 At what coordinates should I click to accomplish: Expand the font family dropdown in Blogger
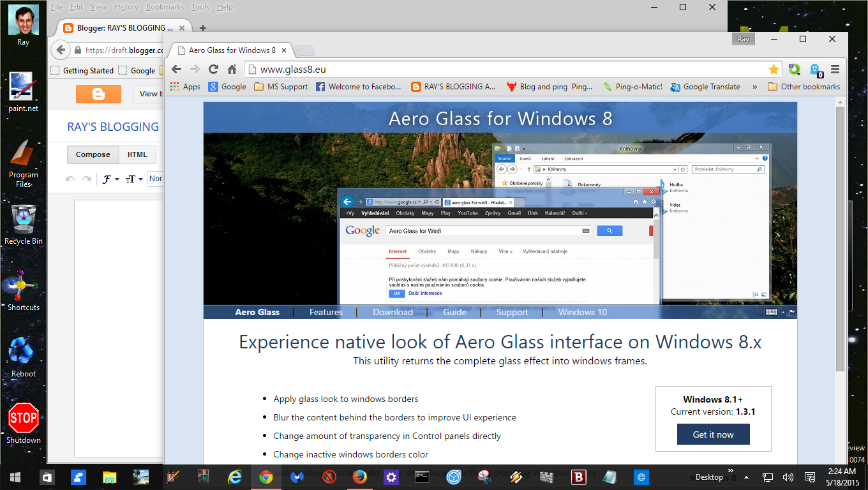point(111,179)
